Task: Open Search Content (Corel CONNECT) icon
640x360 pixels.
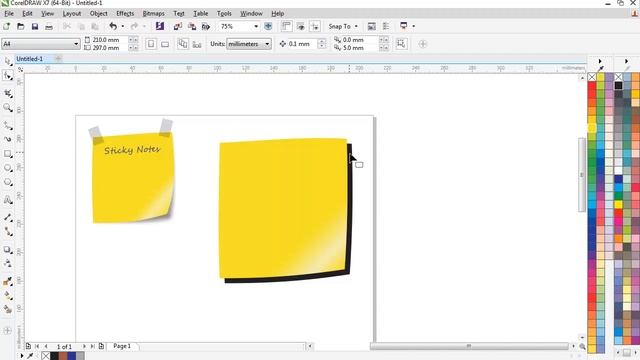Action: pos(160,27)
